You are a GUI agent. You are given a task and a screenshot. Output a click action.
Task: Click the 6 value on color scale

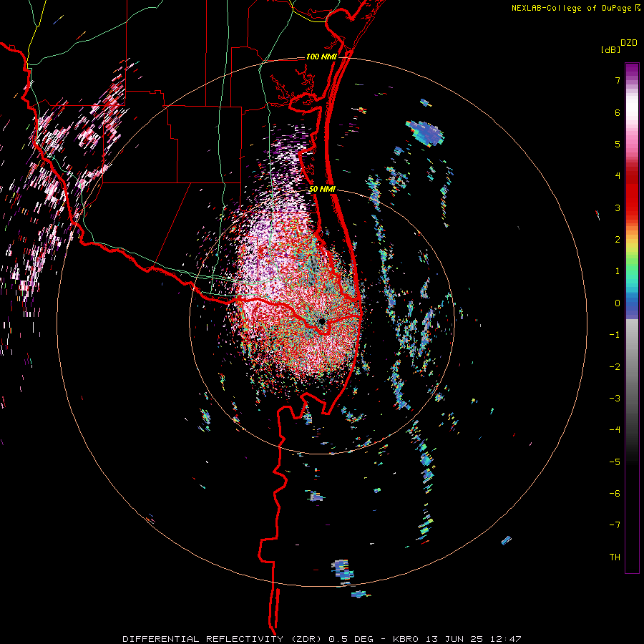(x=618, y=112)
